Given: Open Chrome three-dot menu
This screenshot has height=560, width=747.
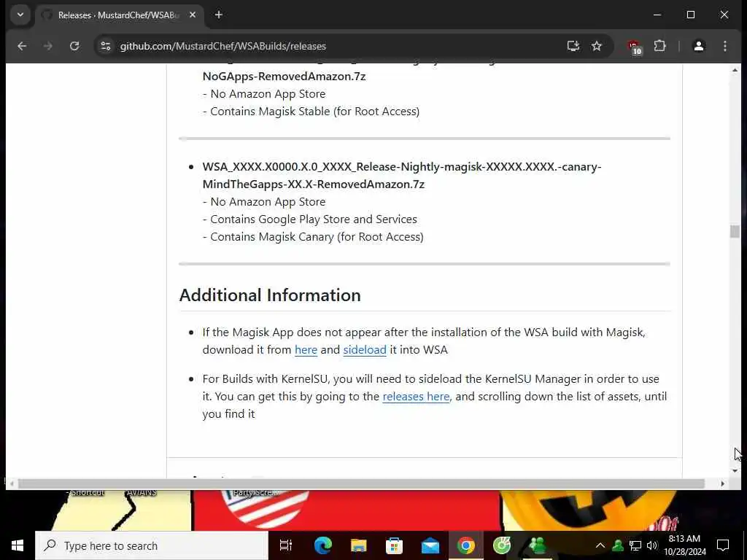Looking at the screenshot, I should 725,46.
